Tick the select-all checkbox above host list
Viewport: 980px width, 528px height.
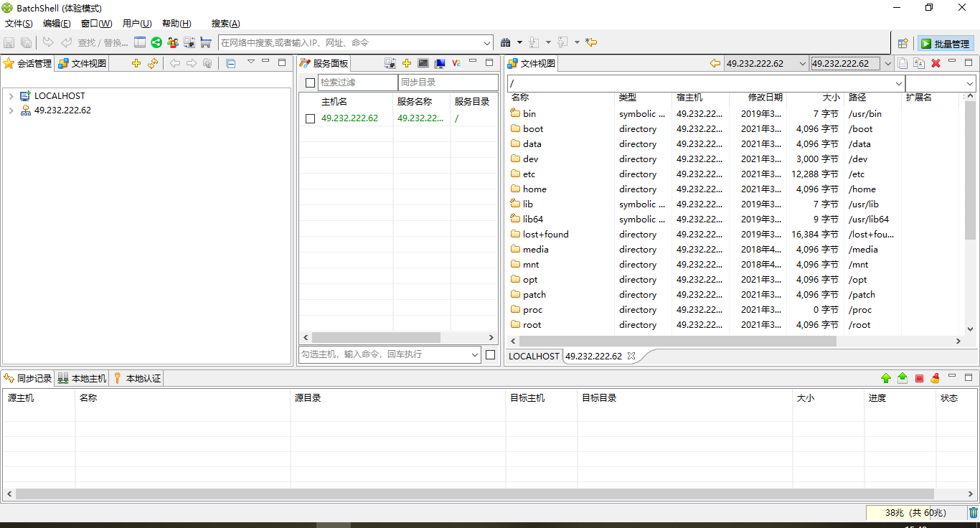(x=310, y=83)
